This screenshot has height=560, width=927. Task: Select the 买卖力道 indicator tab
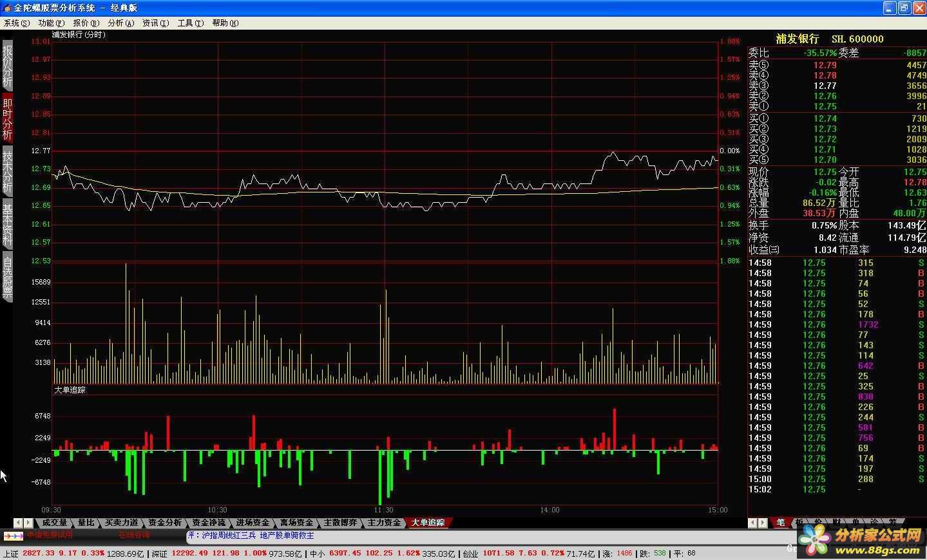(121, 523)
